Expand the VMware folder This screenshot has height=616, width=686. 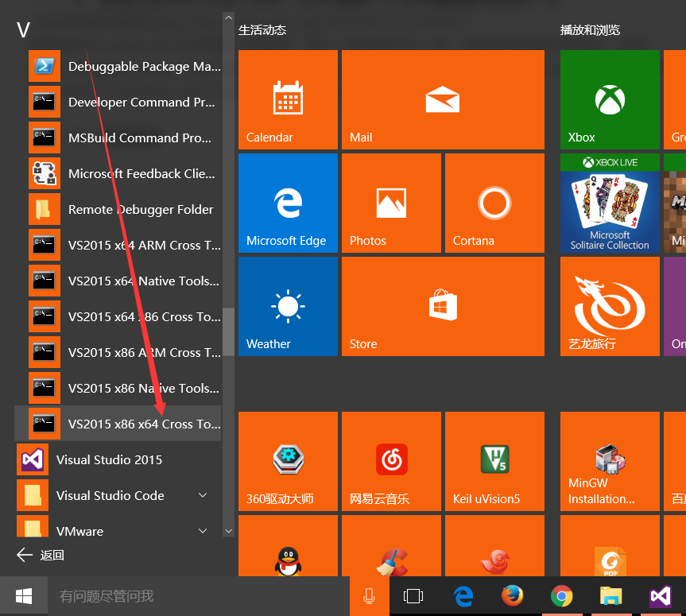pos(203,531)
